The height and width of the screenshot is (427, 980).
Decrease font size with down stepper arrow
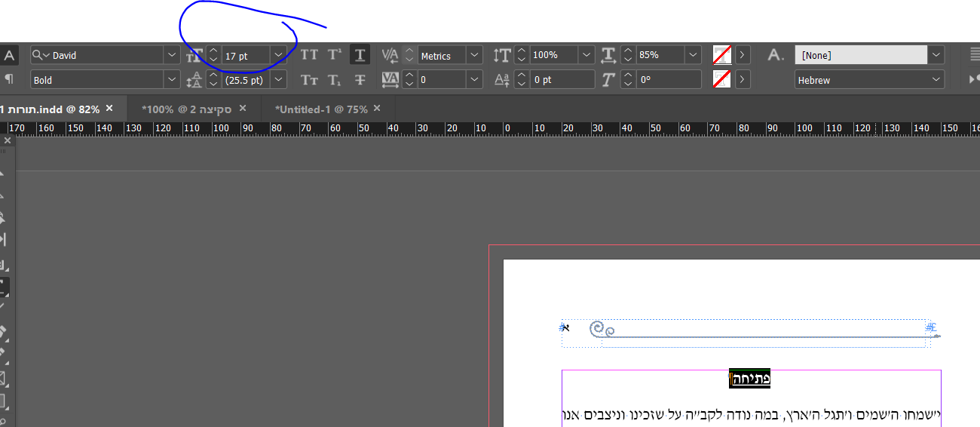tap(213, 60)
